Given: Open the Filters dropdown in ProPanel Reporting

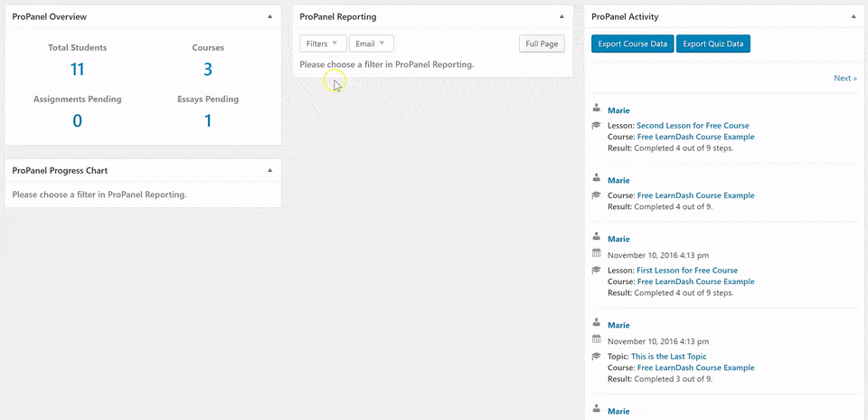Looking at the screenshot, I should pos(323,43).
